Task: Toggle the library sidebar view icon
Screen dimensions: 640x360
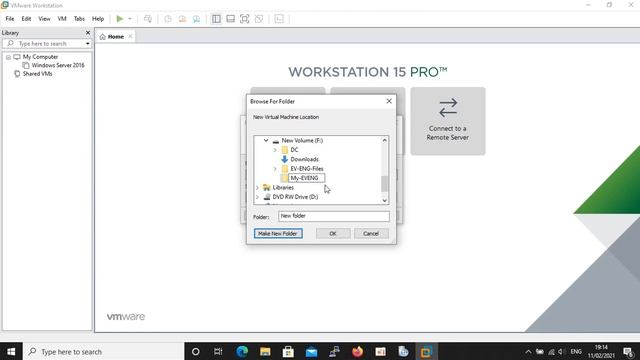Action: point(216,19)
